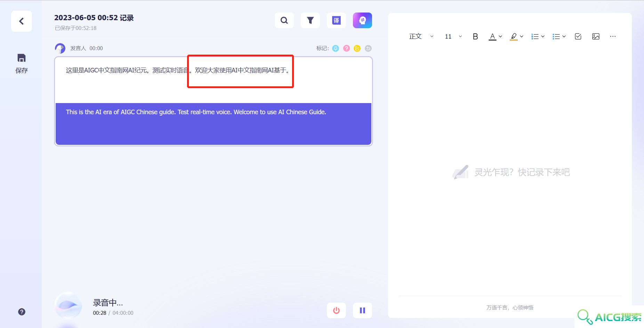Click the speaker avatar next to 发言人
This screenshot has height=328, width=644.
[60, 48]
